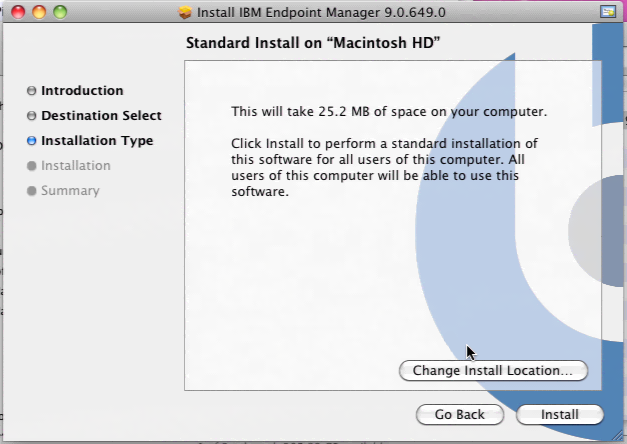The image size is (627, 444).
Task: Click the Summary step gray bullet
Action: (32, 191)
